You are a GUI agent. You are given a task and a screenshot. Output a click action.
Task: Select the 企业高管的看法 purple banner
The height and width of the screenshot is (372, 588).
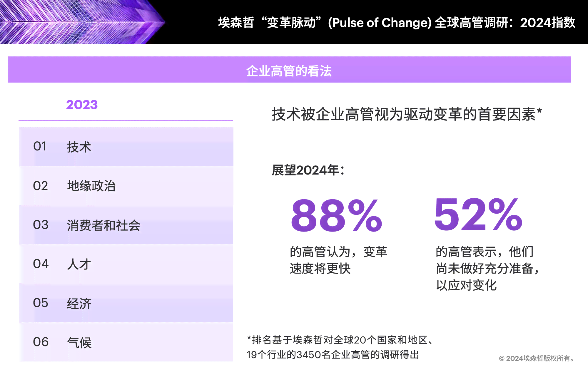tap(289, 70)
